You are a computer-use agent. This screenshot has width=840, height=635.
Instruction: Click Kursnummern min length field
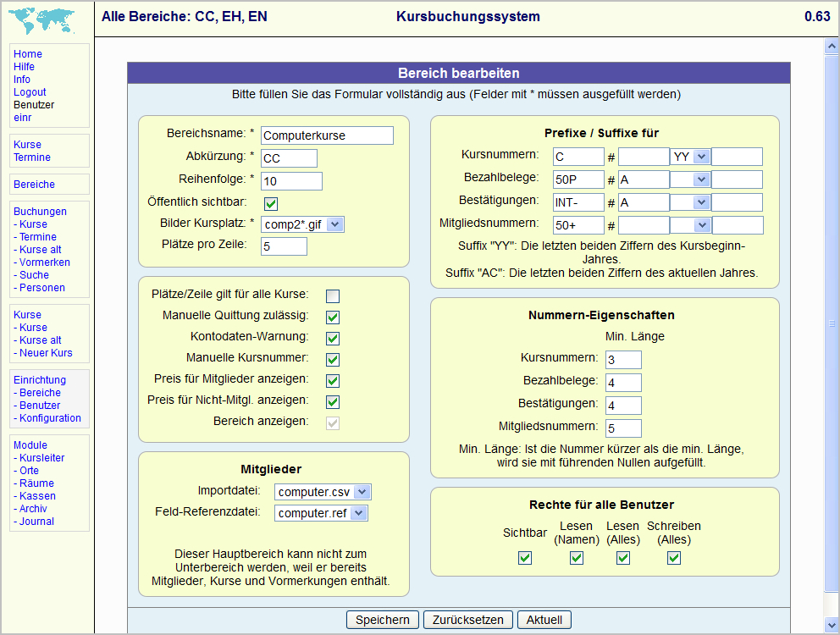pyautogui.click(x=623, y=360)
